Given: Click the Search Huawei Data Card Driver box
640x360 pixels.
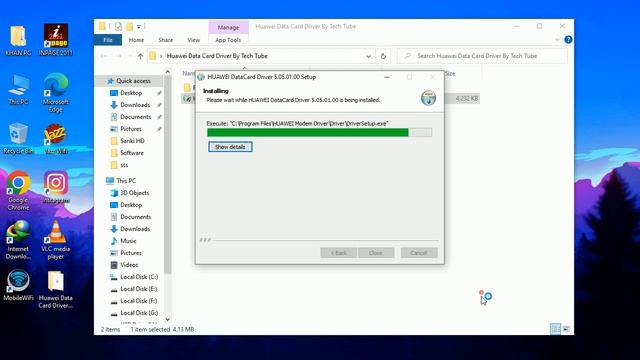Looking at the screenshot, I should [x=482, y=56].
